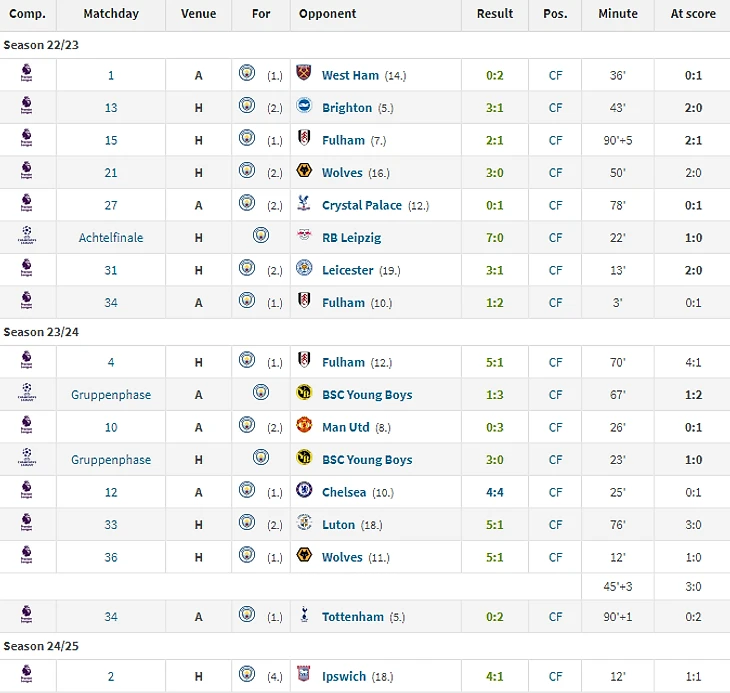Click the Luton club crest
Screen dimensions: 730x693
coord(304,523)
